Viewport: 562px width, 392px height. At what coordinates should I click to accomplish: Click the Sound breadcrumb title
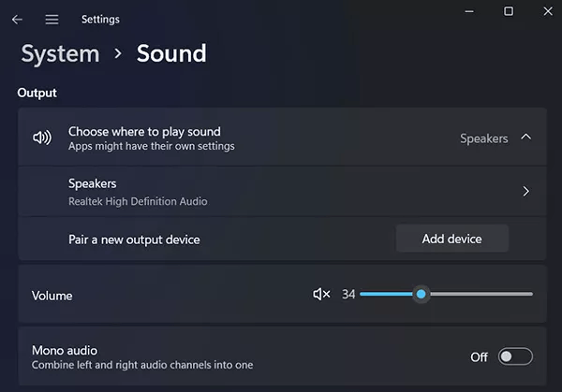pos(171,53)
